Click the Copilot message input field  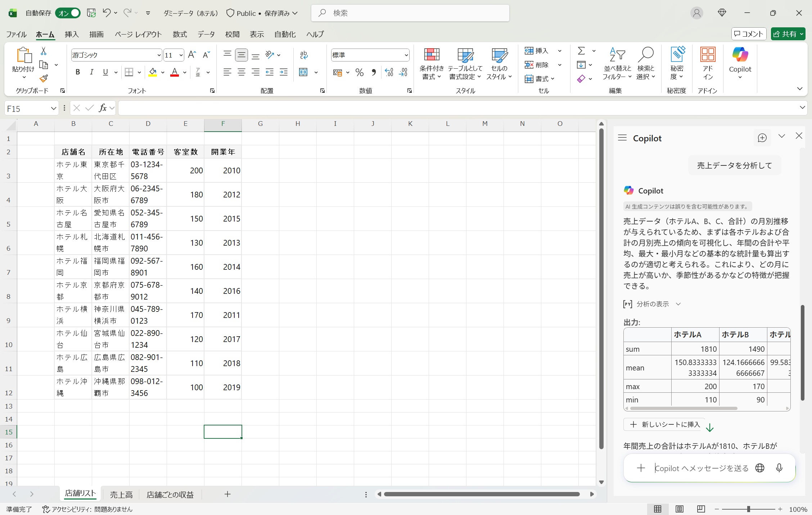[701, 468]
